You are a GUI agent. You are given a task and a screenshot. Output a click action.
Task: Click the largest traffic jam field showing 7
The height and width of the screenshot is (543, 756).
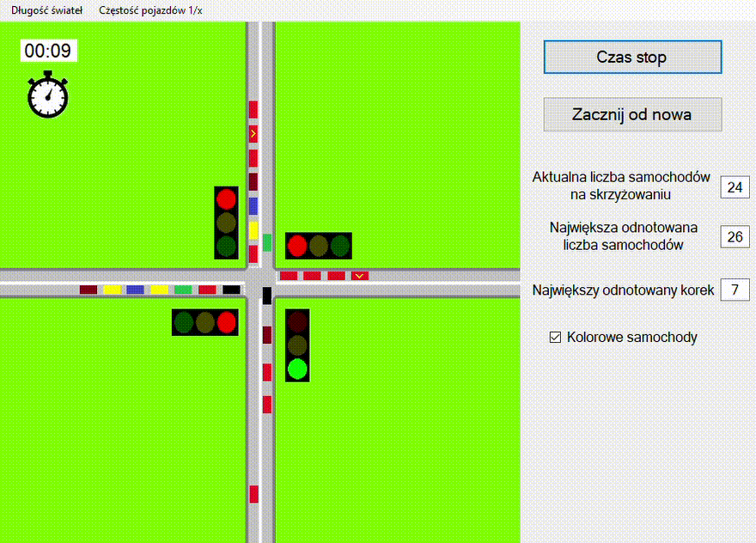(735, 290)
